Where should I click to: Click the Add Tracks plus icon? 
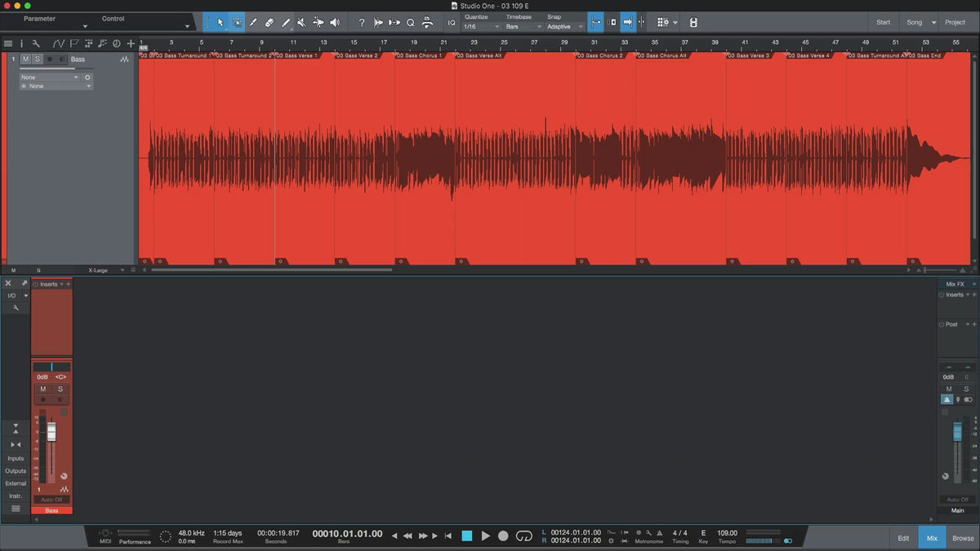(131, 43)
